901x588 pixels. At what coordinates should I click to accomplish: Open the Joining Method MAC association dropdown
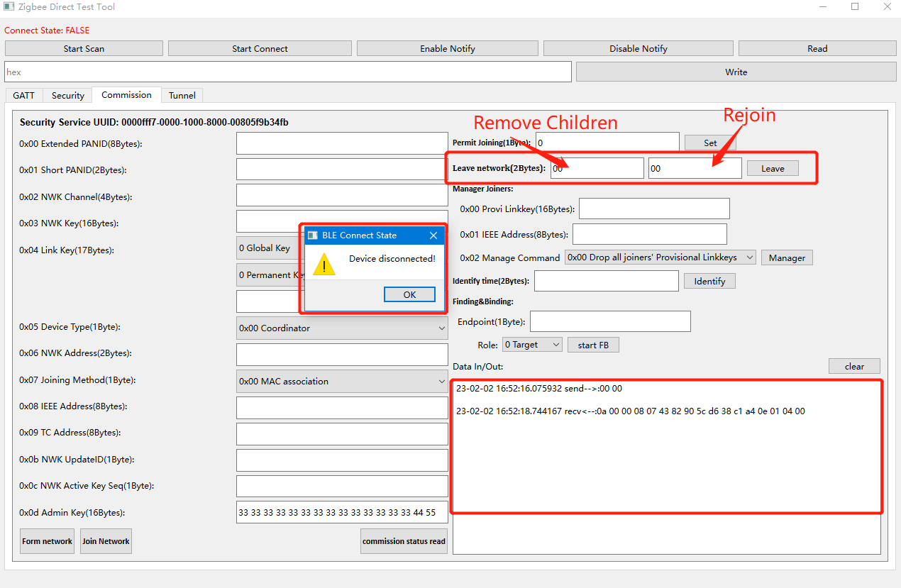342,381
